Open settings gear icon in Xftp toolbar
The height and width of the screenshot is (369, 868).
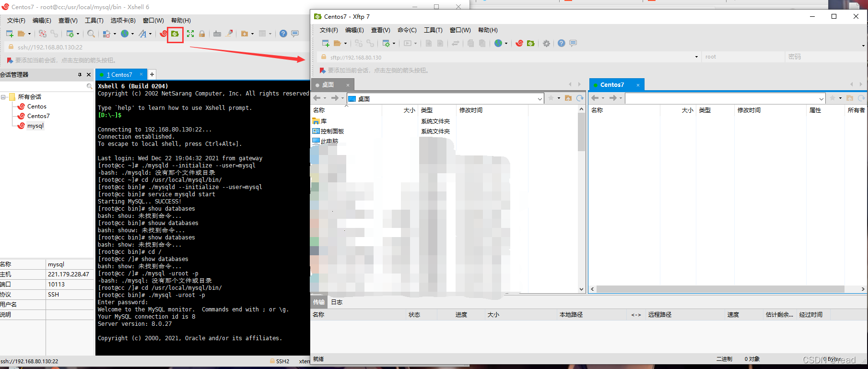point(546,43)
